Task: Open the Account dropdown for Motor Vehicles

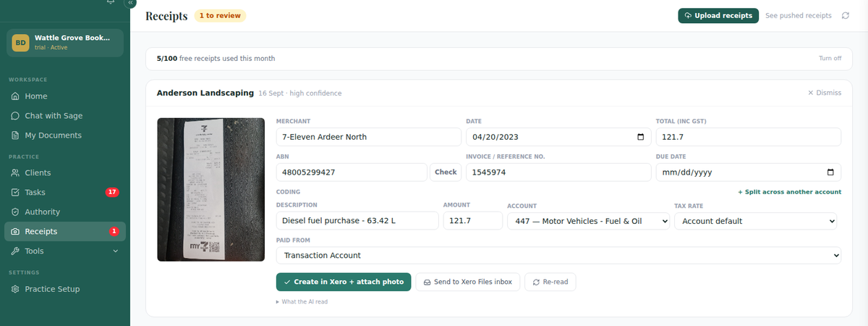Action: (x=589, y=221)
